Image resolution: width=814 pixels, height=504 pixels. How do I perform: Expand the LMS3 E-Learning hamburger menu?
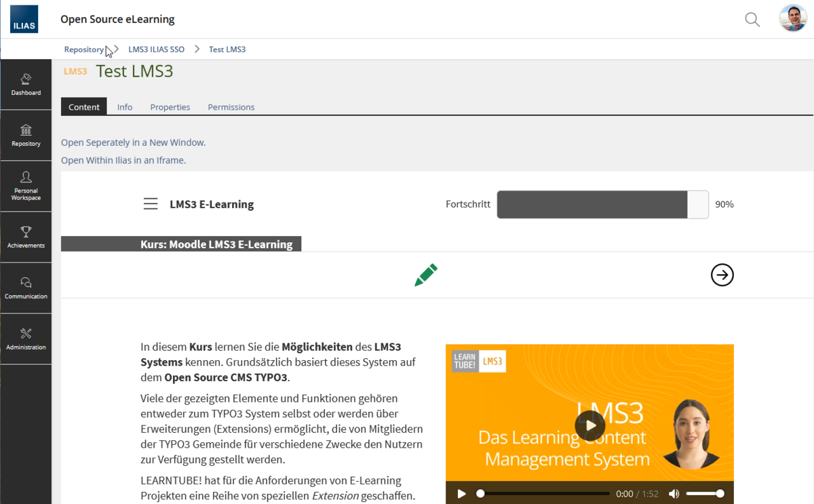tap(151, 204)
